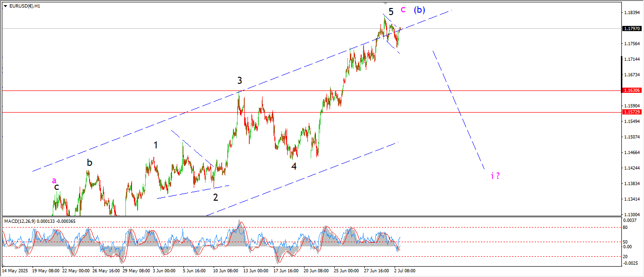Click the red 1.16306 price level tag
Screen dimensions: 644x277
(x=631, y=90)
